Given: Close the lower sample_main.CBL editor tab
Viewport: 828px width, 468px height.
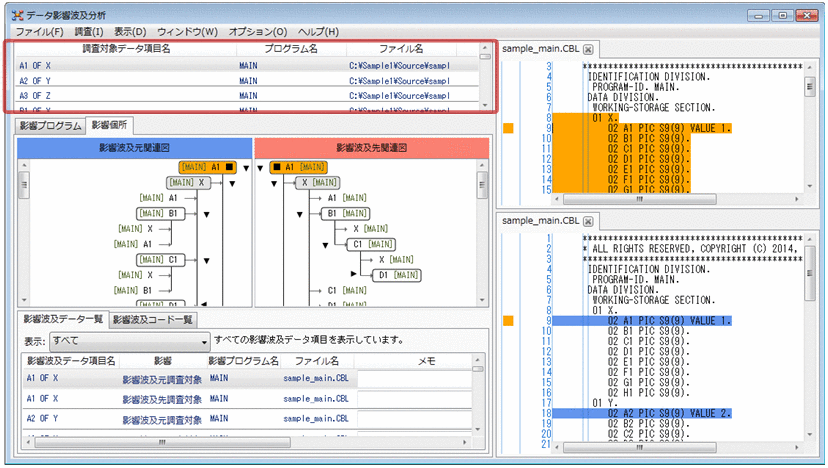Looking at the screenshot, I should [x=588, y=221].
